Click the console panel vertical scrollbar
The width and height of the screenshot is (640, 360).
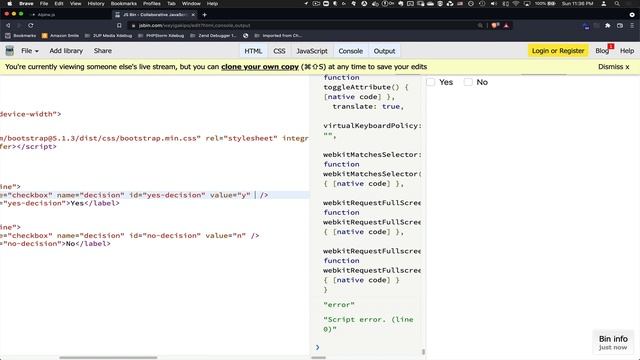[x=423, y=351]
